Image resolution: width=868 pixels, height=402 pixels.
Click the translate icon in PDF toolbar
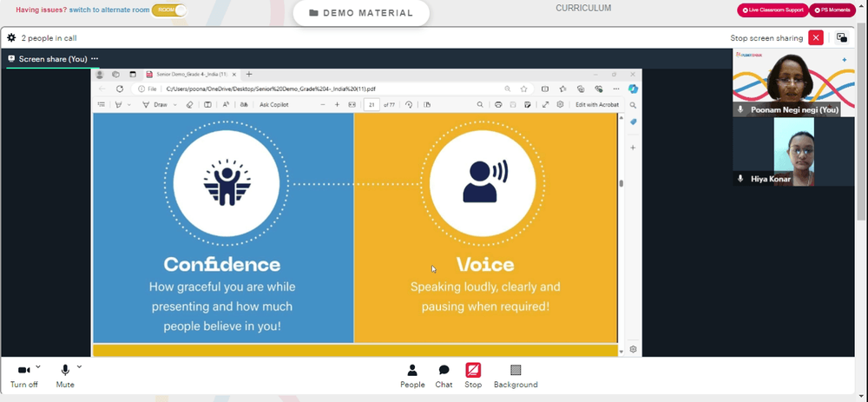pyautogui.click(x=244, y=104)
